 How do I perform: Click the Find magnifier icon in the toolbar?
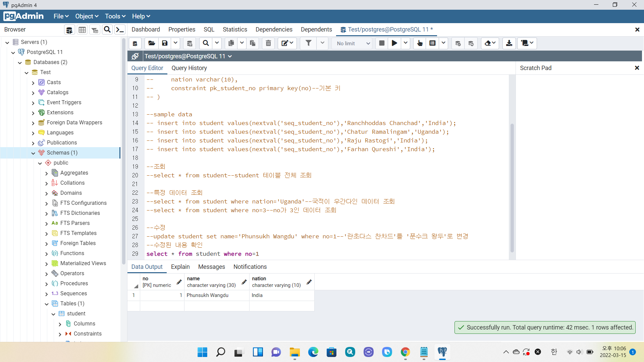click(x=206, y=43)
